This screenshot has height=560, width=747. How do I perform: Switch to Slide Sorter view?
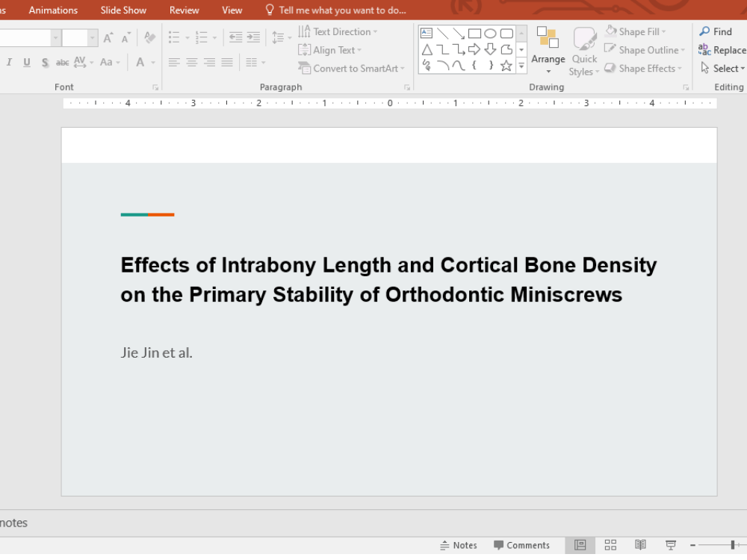(x=610, y=545)
